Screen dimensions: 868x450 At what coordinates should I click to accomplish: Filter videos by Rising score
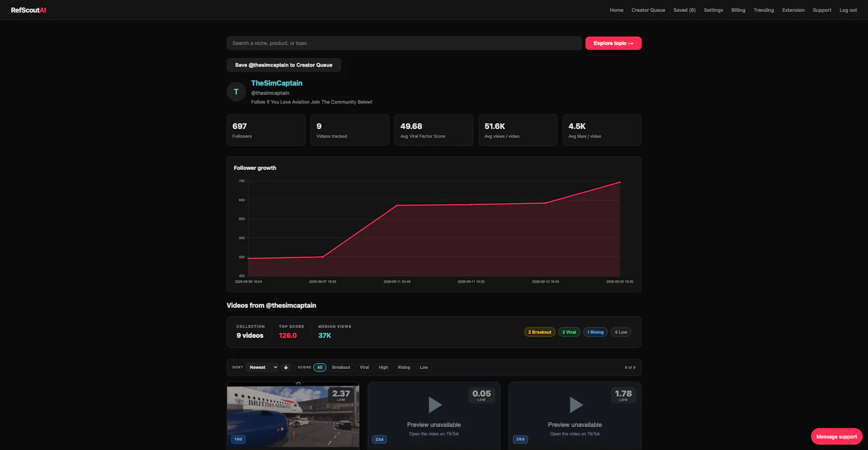coord(404,367)
